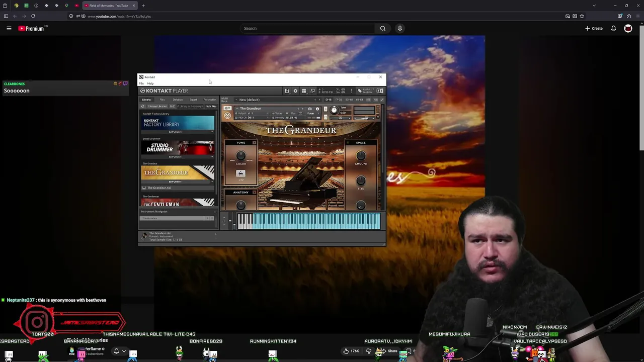The height and width of the screenshot is (362, 644).
Task: Open the multi rack New (default) dropdown arrow
Action: pyautogui.click(x=236, y=100)
